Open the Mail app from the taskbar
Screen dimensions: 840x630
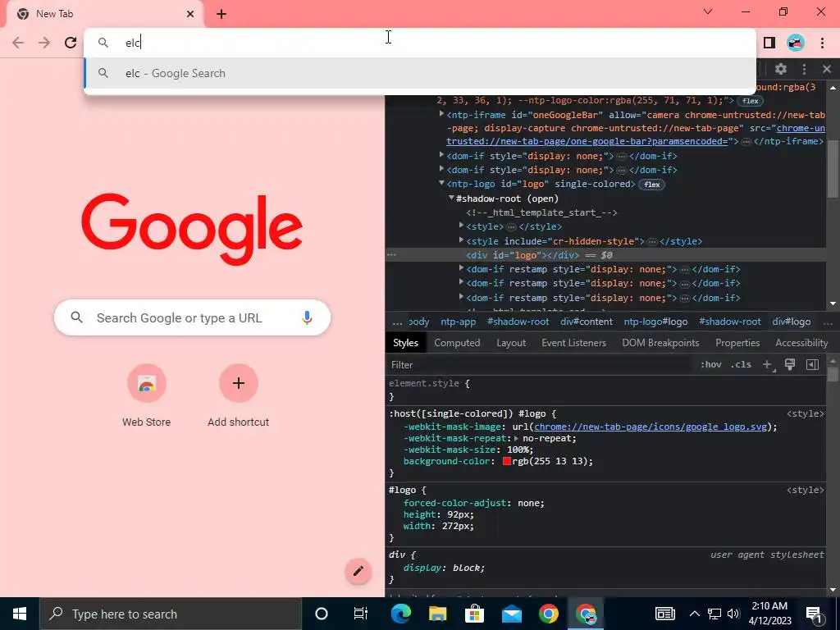[x=512, y=614]
